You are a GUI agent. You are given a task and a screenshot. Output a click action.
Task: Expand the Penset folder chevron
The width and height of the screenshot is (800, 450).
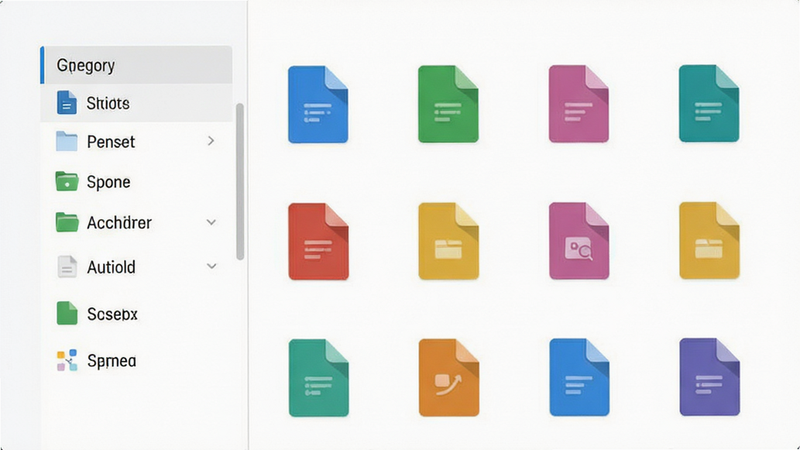click(x=211, y=141)
